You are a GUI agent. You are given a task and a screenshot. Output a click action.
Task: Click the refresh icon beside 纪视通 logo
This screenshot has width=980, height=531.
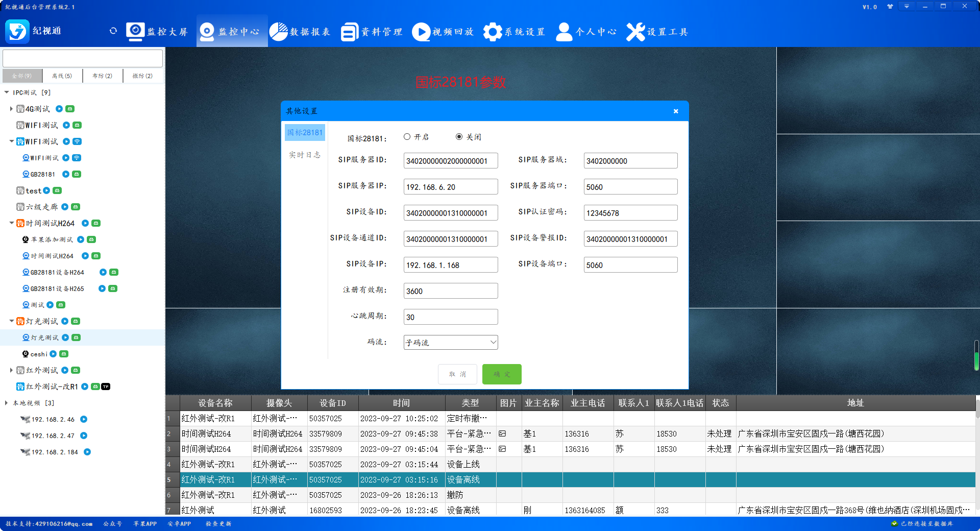point(113,31)
